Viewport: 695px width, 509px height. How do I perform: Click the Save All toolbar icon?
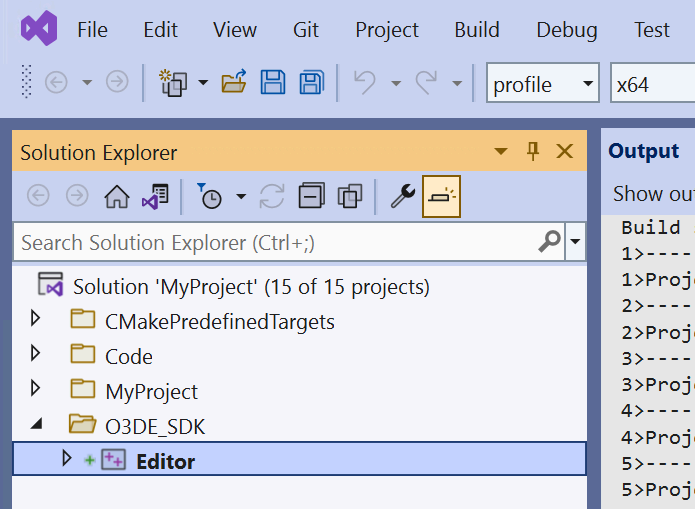tap(312, 83)
